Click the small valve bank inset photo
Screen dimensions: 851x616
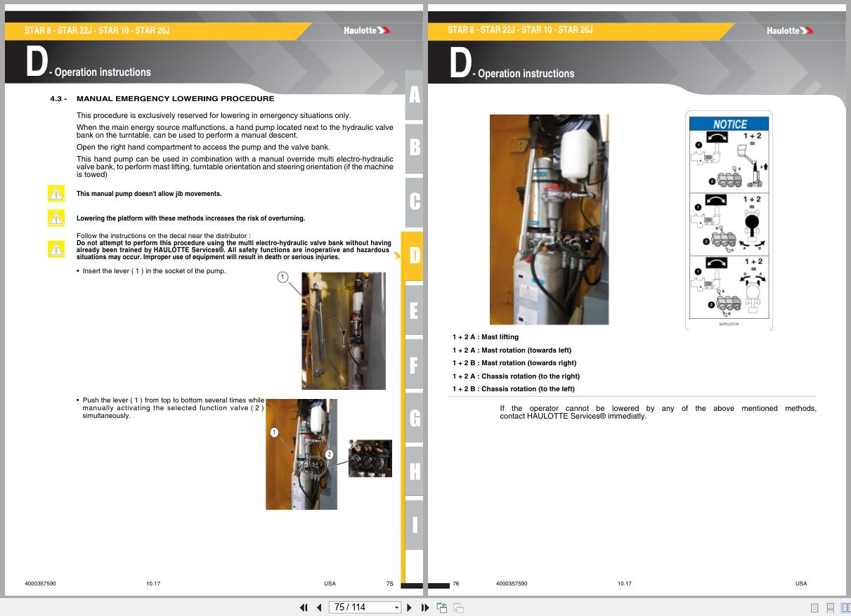[x=370, y=458]
